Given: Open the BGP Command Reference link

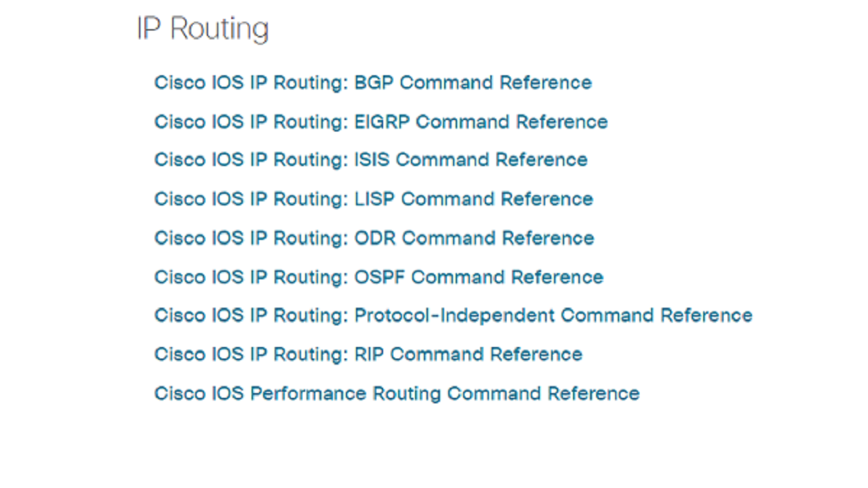Looking at the screenshot, I should pos(373,83).
